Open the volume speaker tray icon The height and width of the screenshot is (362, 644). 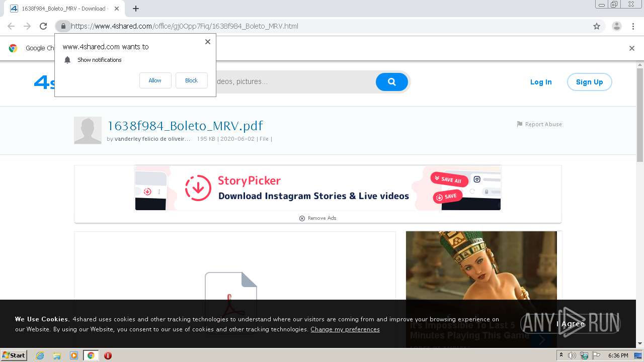coord(572,355)
